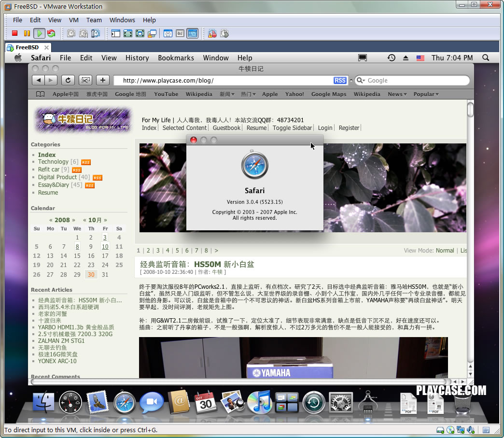Viewport: 504px width, 438px height.
Task: Open the Guestbook link
Action: click(226, 127)
